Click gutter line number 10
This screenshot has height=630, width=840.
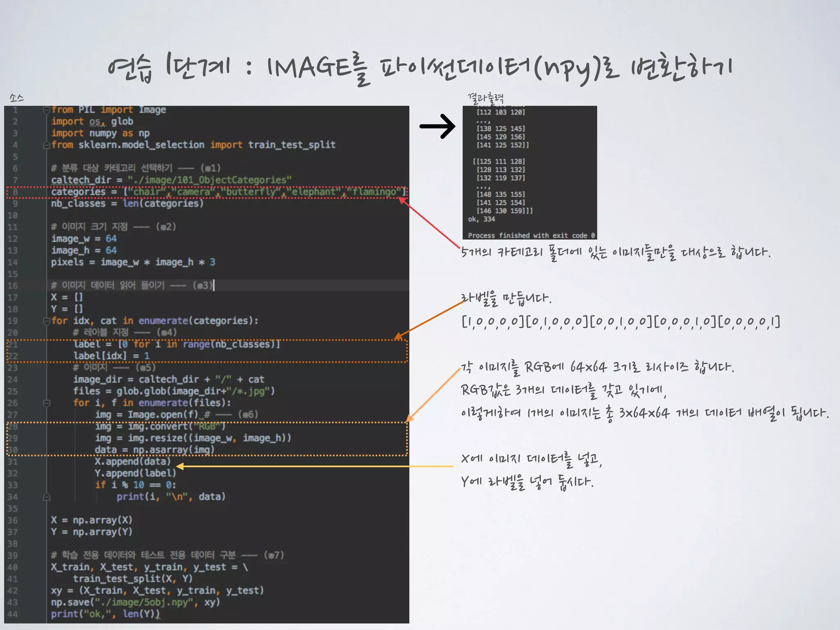click(x=13, y=216)
